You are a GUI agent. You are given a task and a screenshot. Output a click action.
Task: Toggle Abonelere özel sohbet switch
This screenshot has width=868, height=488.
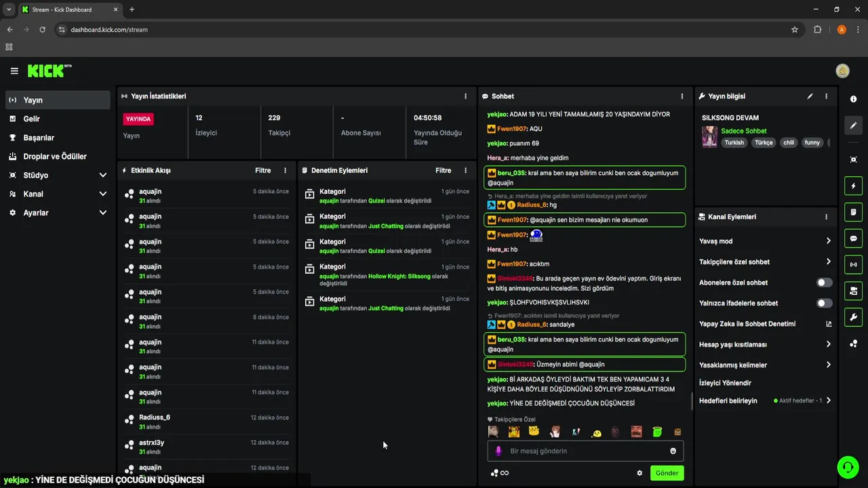[x=824, y=283]
